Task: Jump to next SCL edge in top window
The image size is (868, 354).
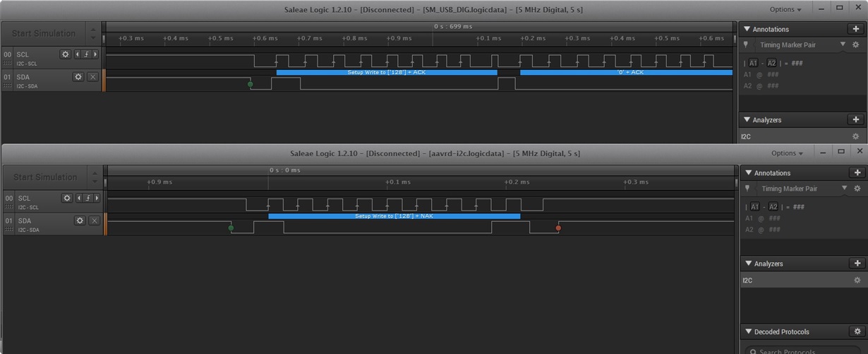Action: coord(95,54)
